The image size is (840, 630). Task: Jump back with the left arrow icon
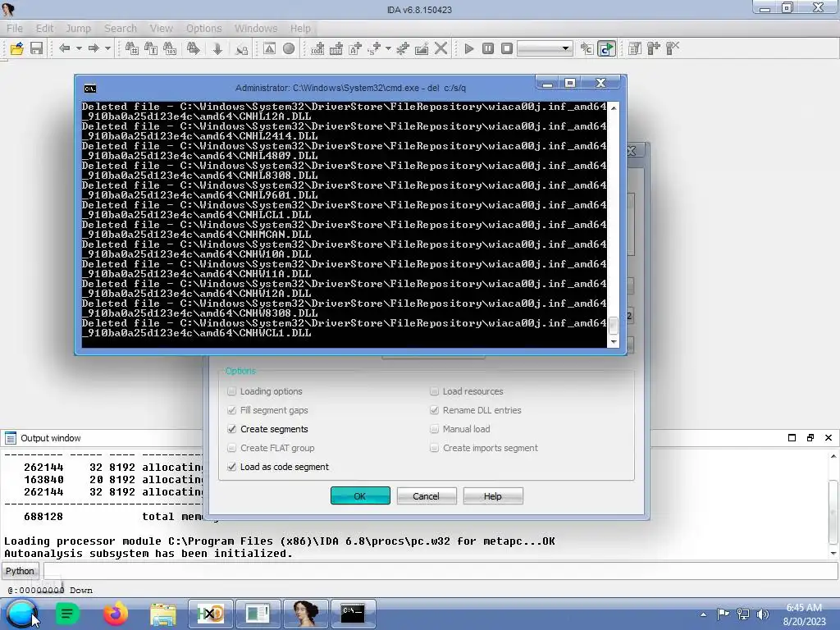point(65,48)
